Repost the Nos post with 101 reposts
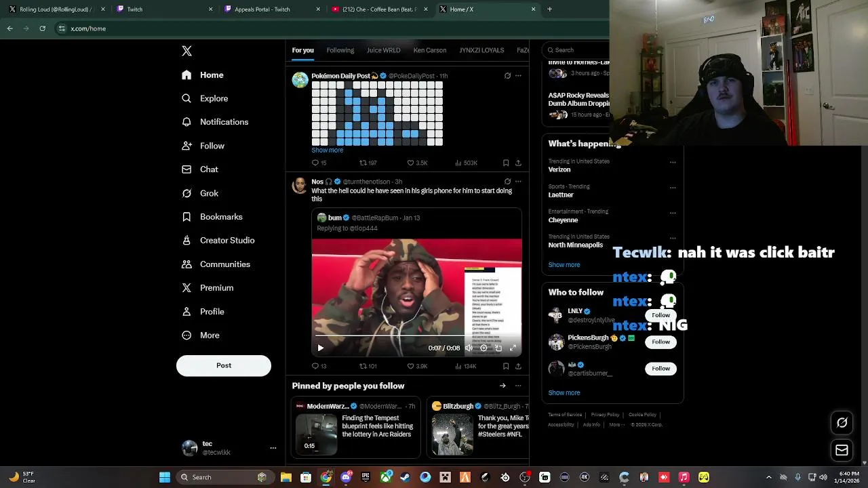 [x=368, y=366]
